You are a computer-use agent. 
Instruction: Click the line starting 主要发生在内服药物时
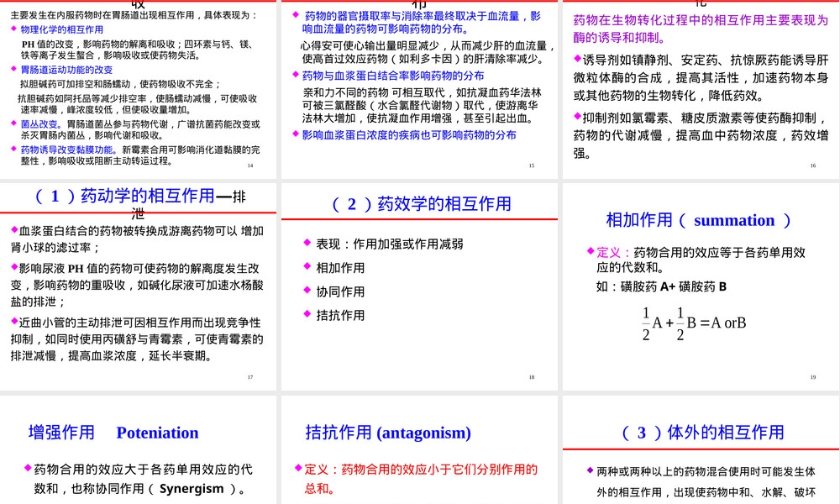coord(134,15)
